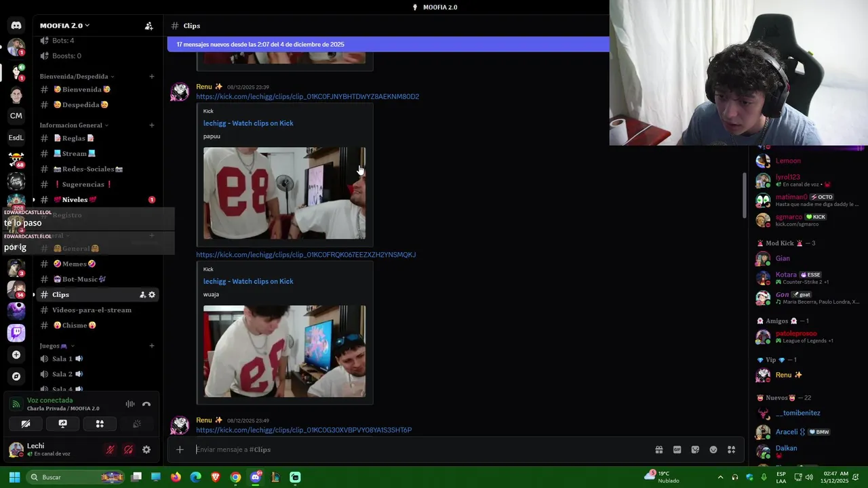This screenshot has width=868, height=488.
Task: Focus the 'Enviar mensaje a #Clips' field
Action: (420, 449)
